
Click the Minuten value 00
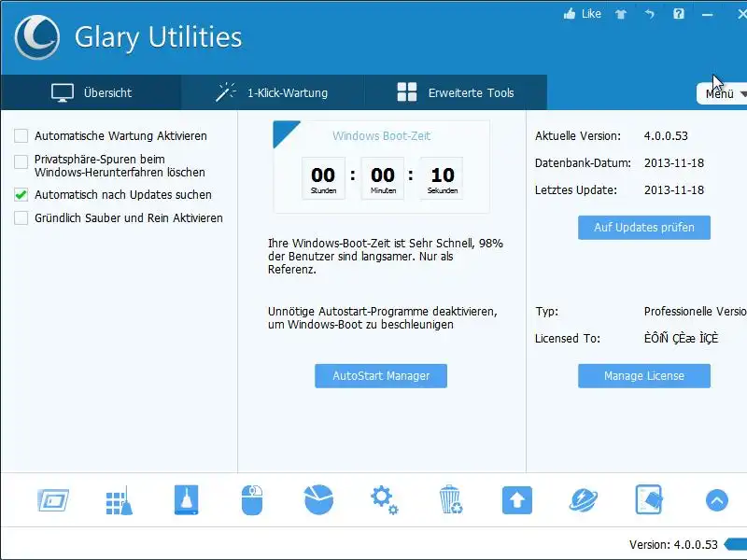tap(383, 175)
